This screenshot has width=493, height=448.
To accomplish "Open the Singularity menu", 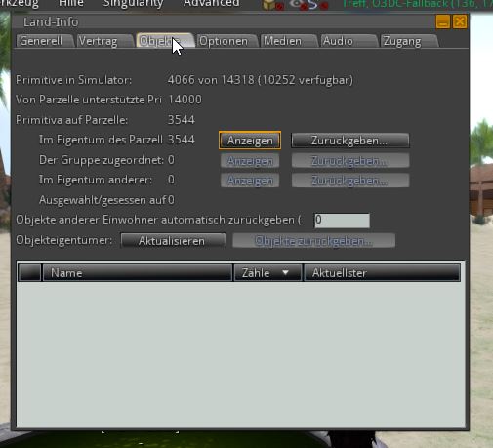I will tap(133, 4).
